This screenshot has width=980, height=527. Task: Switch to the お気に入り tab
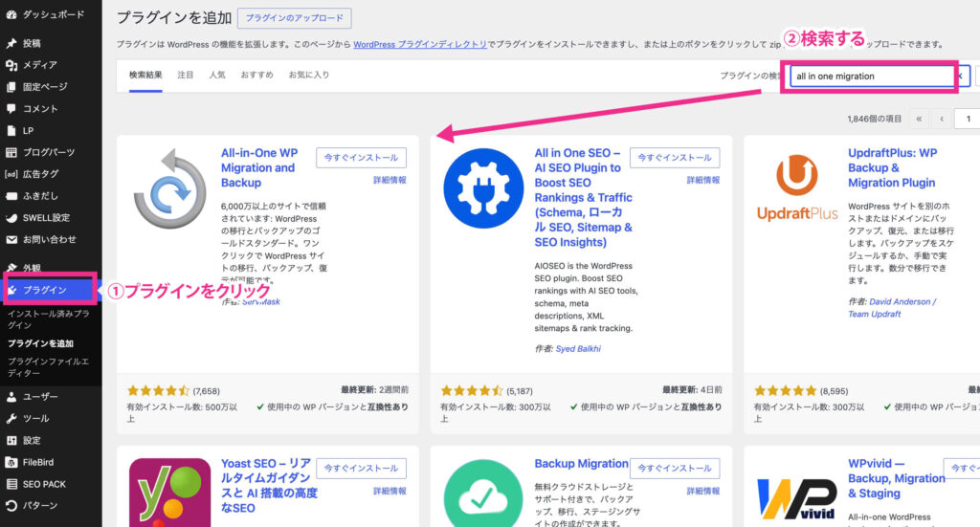309,75
